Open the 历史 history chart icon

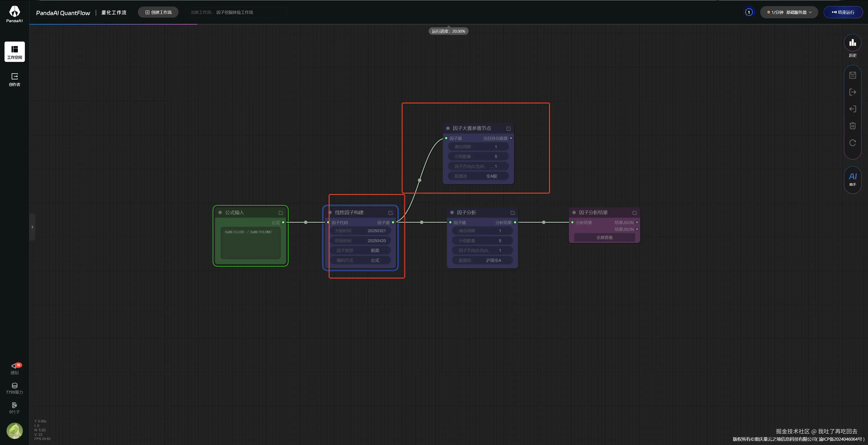point(852,43)
